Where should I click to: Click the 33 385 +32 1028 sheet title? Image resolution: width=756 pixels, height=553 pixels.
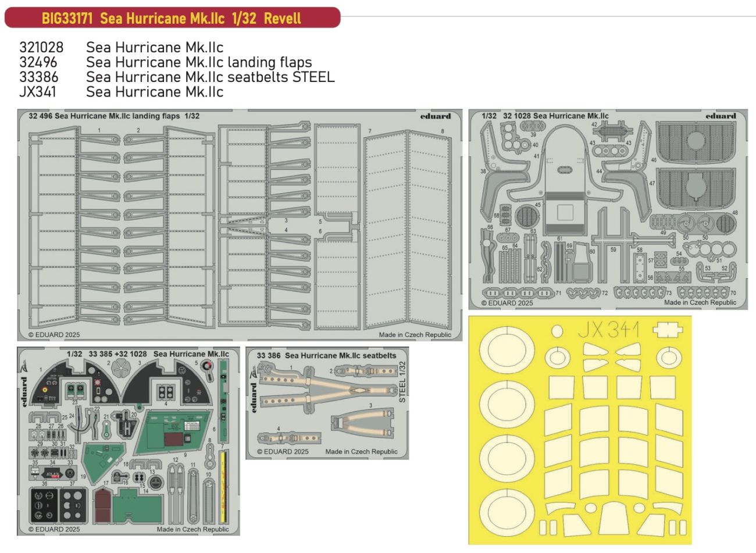click(x=148, y=354)
